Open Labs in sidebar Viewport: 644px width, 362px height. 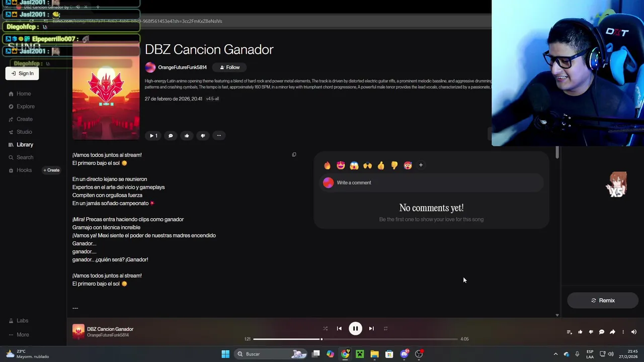click(19, 321)
